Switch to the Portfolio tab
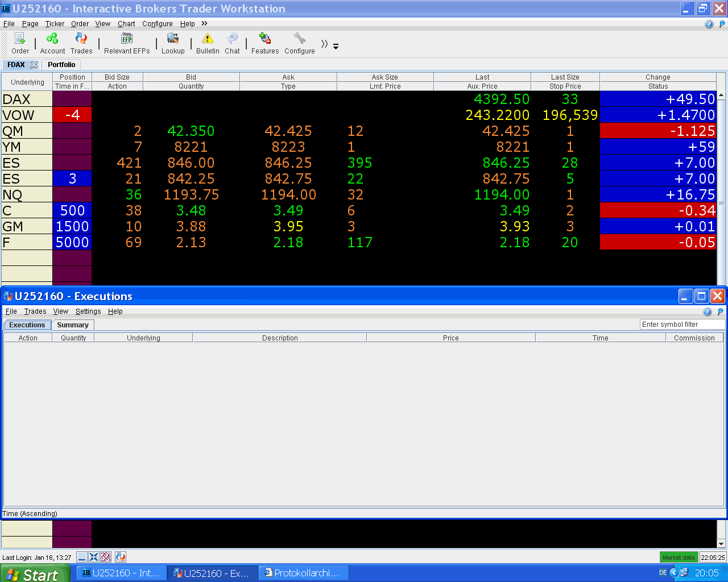Viewport: 728px width, 582px height. coord(61,65)
